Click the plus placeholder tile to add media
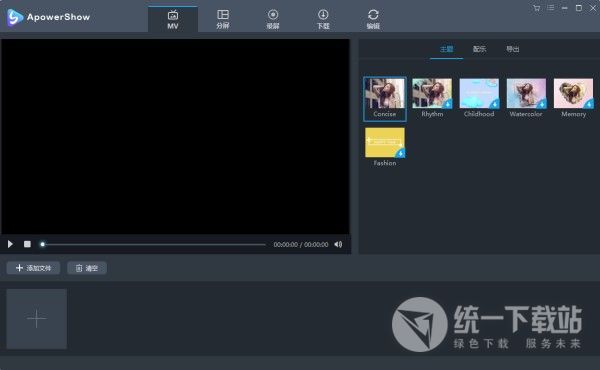This screenshot has height=370, width=600. [x=36, y=319]
